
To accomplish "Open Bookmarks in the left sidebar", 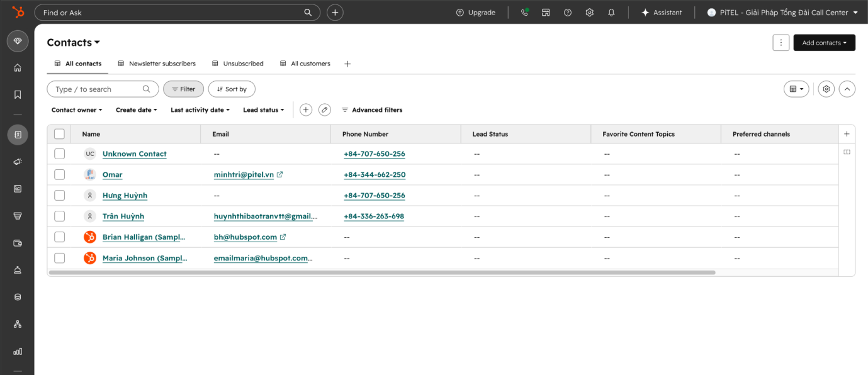I will [18, 94].
